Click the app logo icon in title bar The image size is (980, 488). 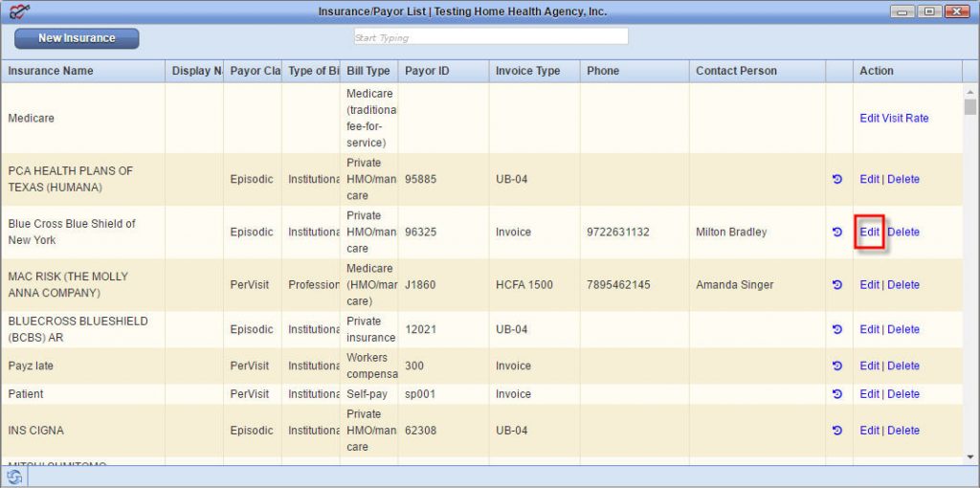click(19, 11)
